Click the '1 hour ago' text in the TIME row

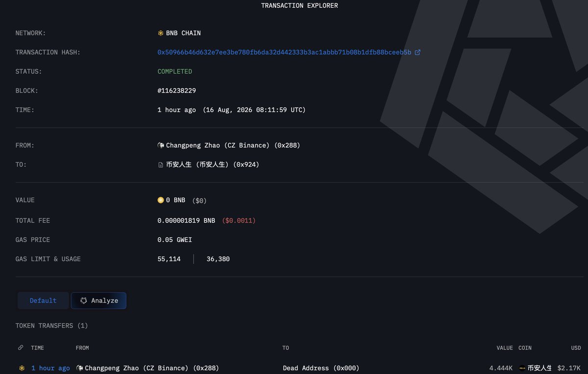tap(176, 110)
